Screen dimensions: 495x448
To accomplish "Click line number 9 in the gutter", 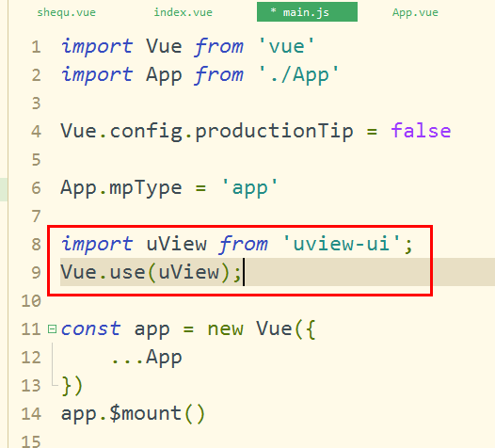I will tap(36, 272).
